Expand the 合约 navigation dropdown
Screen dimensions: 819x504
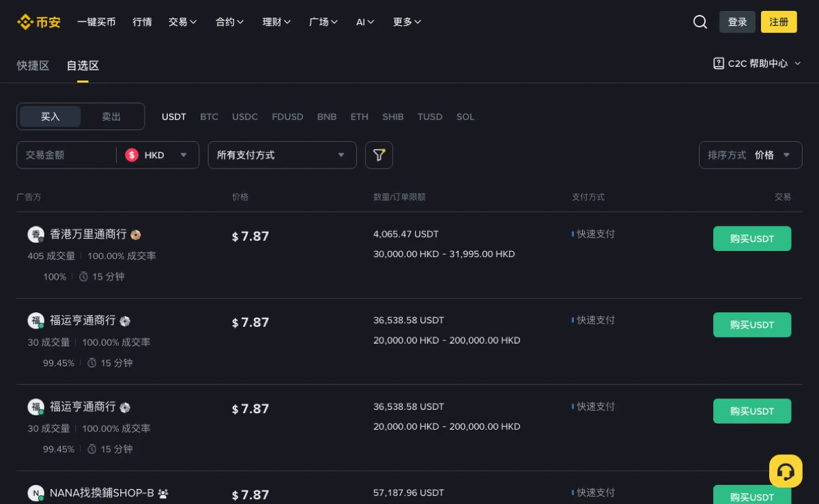point(230,22)
